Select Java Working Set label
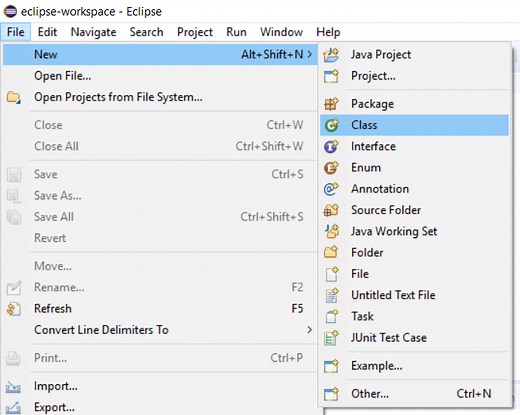The height and width of the screenshot is (415, 520). tap(394, 232)
